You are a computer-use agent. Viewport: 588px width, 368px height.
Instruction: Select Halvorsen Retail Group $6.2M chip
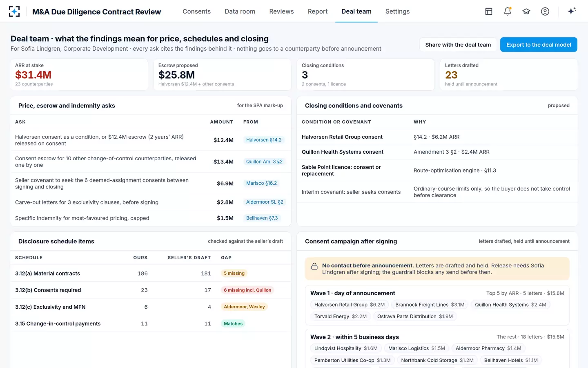[x=350, y=305]
